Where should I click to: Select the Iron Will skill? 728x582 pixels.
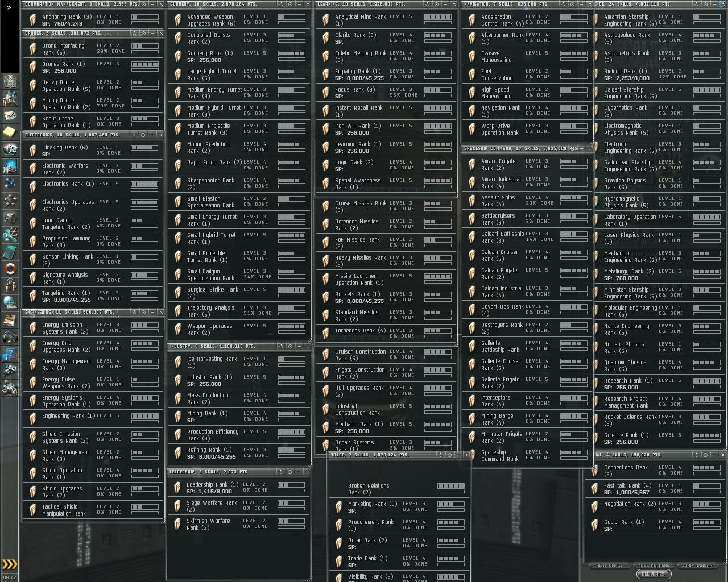[x=386, y=129]
